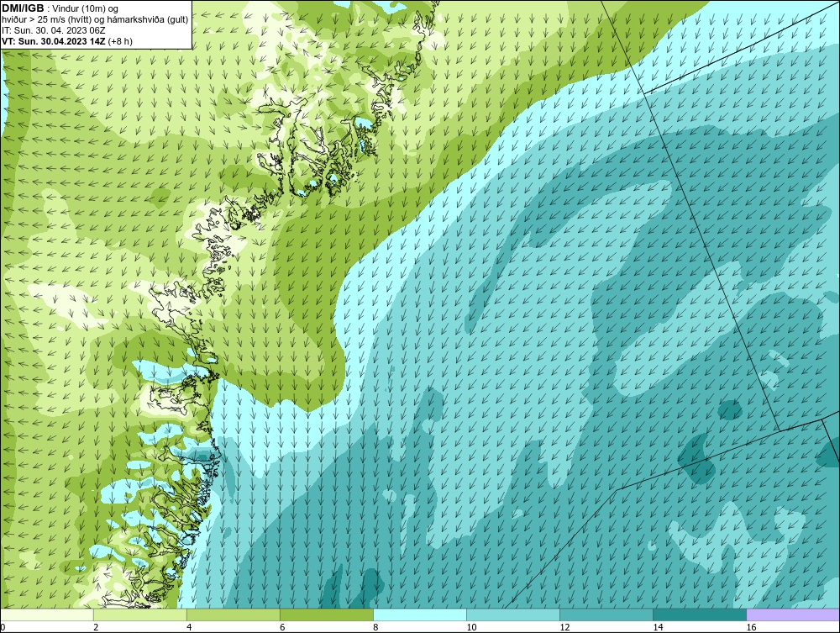
Task: Click legend label '8'
Action: click(376, 627)
